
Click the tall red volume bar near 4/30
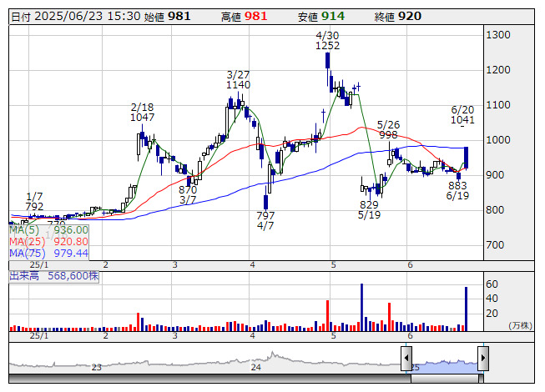click(327, 315)
